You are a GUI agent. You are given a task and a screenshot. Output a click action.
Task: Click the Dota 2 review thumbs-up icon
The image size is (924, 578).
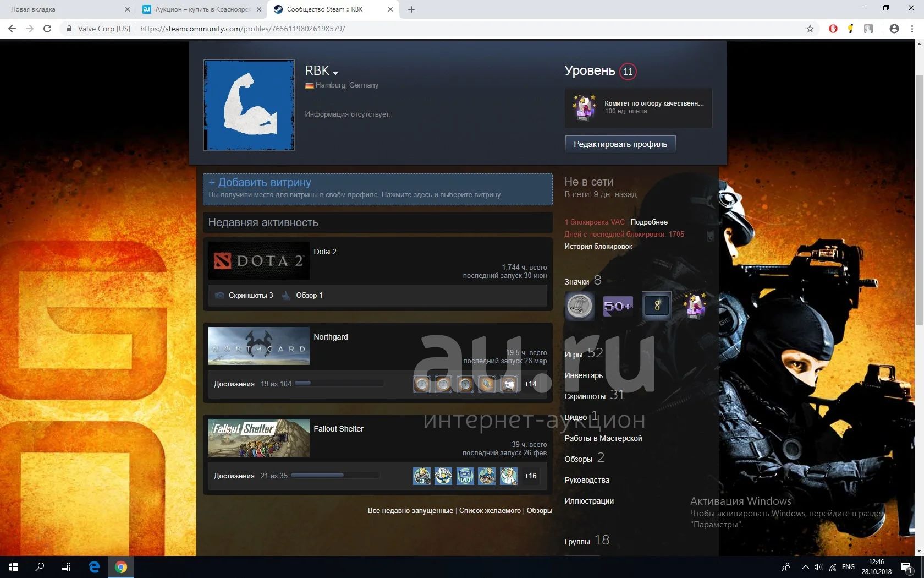[286, 296]
